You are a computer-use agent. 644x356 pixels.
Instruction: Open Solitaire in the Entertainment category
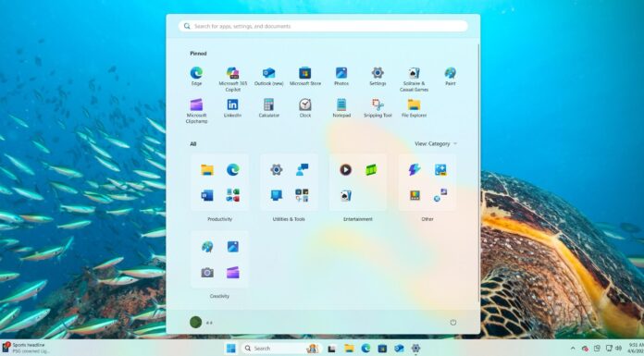pos(345,195)
